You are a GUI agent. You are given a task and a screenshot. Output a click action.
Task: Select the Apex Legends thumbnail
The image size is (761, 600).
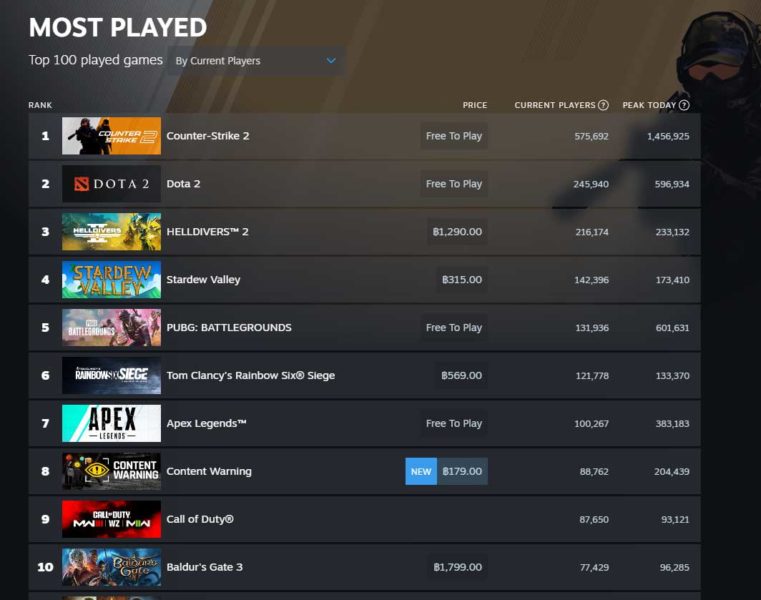111,423
